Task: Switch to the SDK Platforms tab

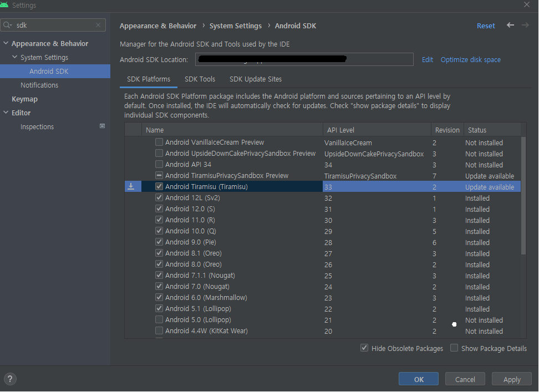Action: point(149,79)
